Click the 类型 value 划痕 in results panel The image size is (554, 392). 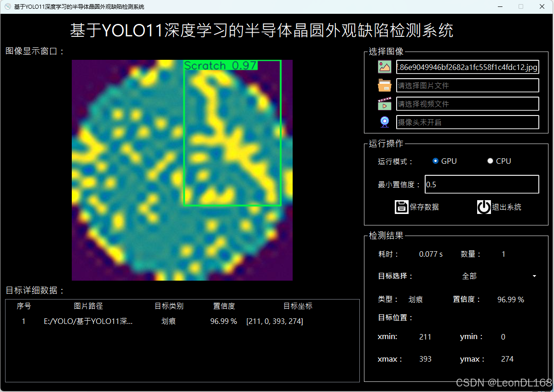[x=415, y=300]
